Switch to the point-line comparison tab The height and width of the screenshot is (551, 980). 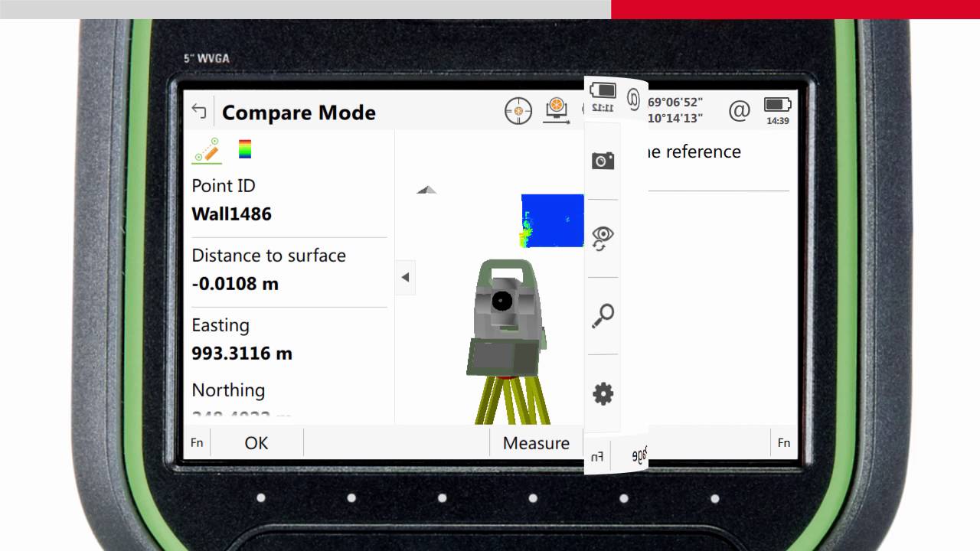207,150
